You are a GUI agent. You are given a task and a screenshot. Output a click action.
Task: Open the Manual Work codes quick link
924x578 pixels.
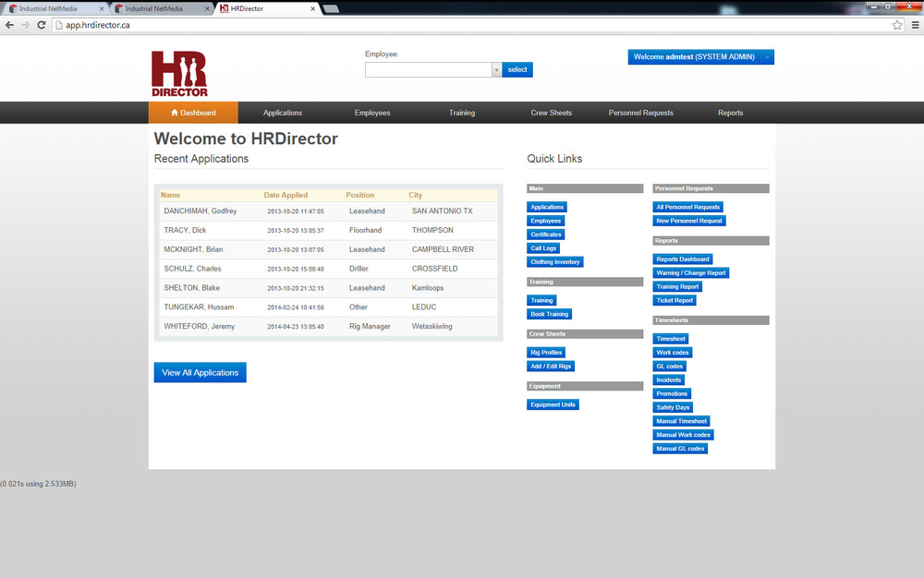[684, 435]
